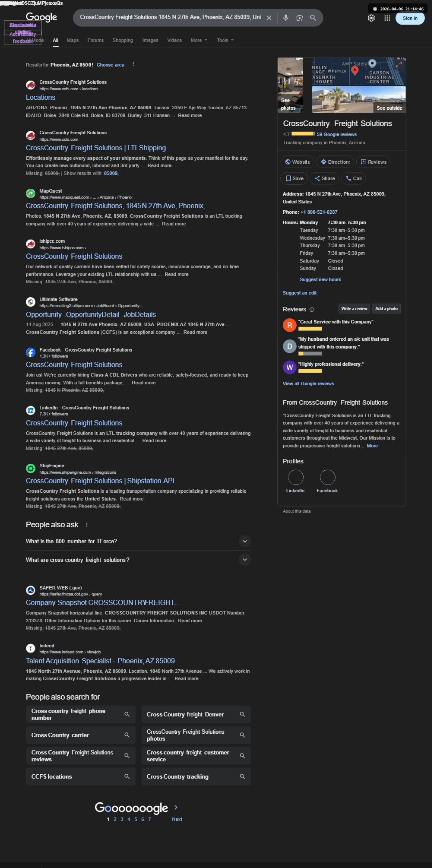Click the Directions button
The width and height of the screenshot is (437, 868).
click(x=335, y=162)
